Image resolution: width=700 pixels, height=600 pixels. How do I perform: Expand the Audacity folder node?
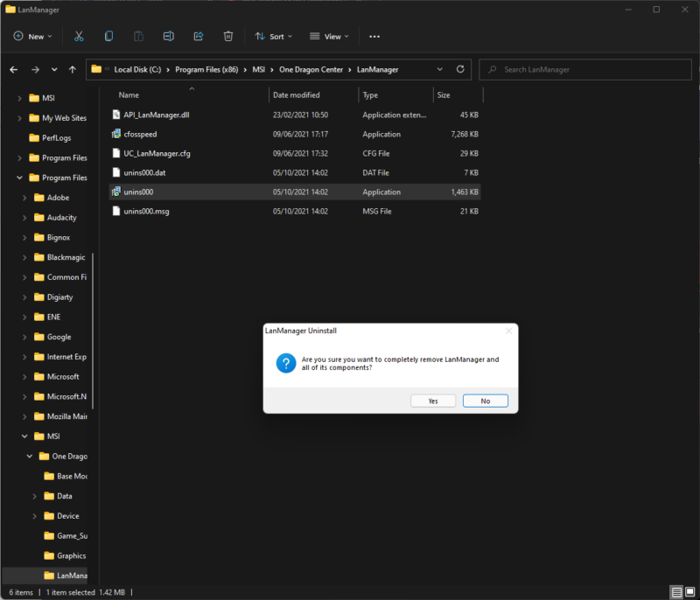[x=24, y=218]
